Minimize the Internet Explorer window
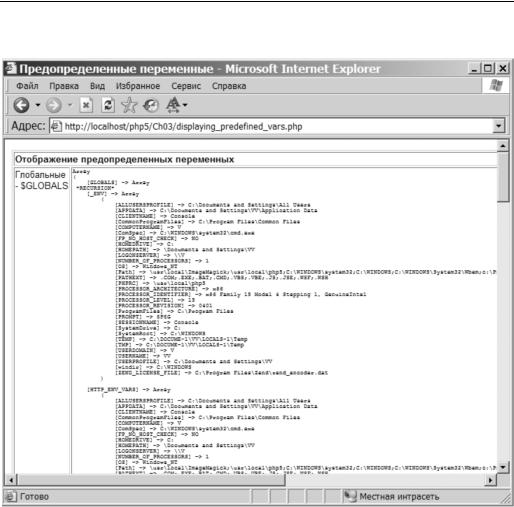The image size is (514, 507). 475,69
